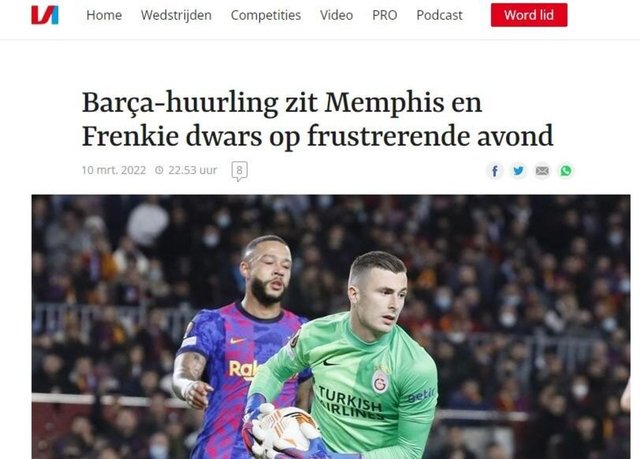Share article via email icon
Screen dimensions: 640x459
click(x=542, y=171)
